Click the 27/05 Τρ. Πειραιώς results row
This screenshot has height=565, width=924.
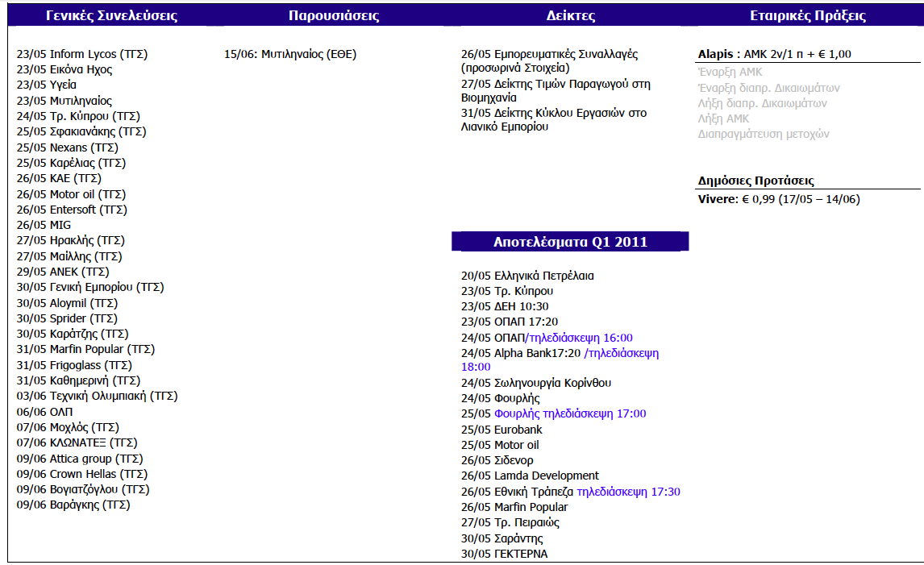(510, 522)
